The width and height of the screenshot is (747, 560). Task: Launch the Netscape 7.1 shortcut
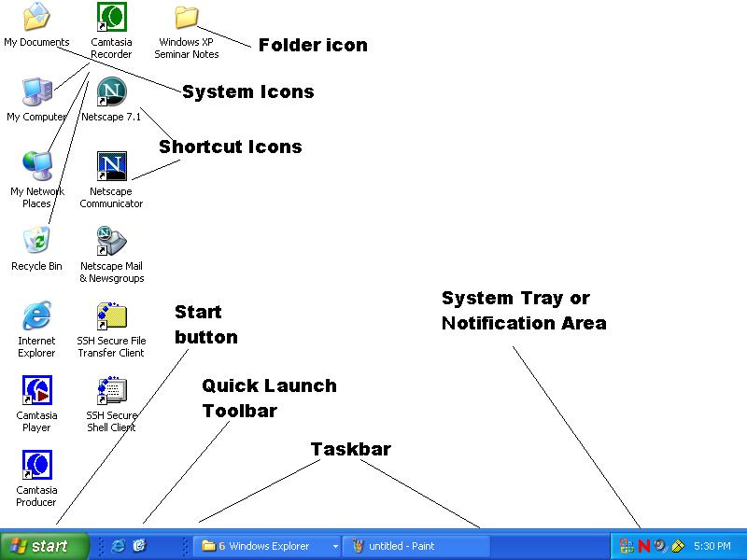110,92
